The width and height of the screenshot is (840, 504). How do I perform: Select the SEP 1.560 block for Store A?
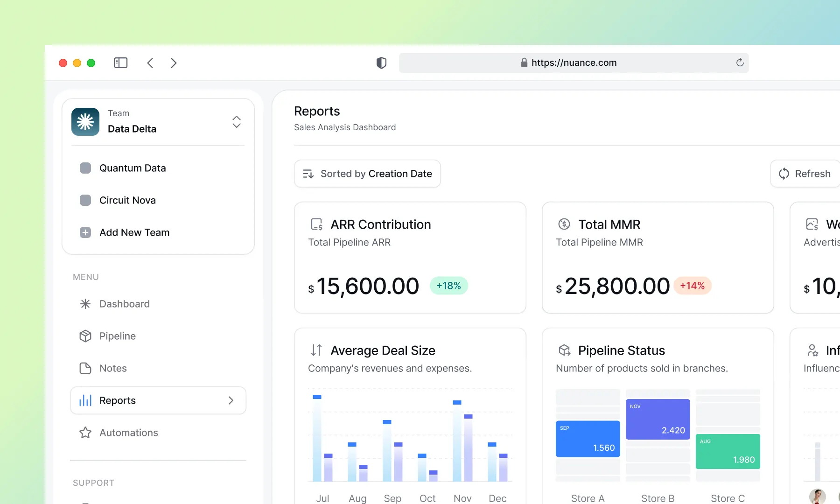[588, 439]
